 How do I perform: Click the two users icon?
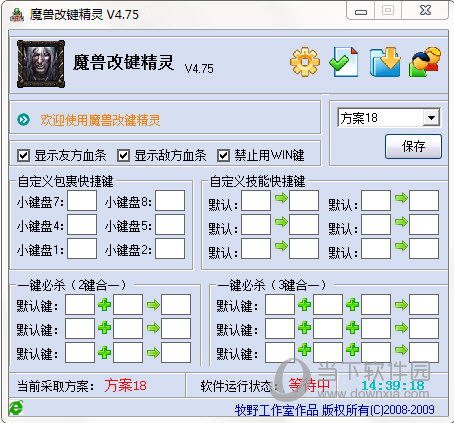coord(425,62)
